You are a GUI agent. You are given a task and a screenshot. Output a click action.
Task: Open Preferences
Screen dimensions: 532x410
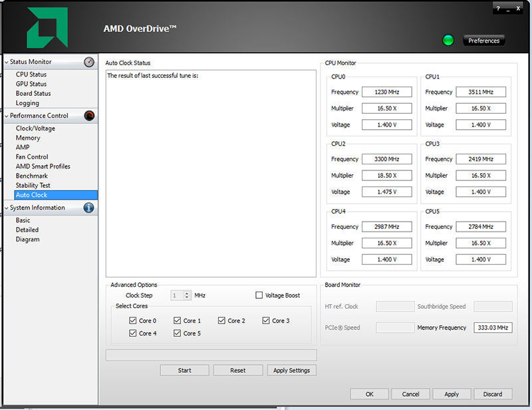point(484,41)
